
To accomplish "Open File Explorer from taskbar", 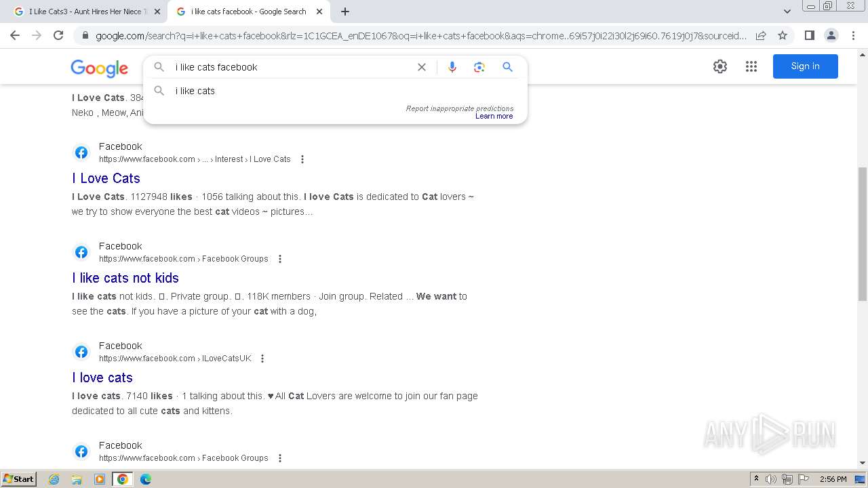I will (x=77, y=479).
